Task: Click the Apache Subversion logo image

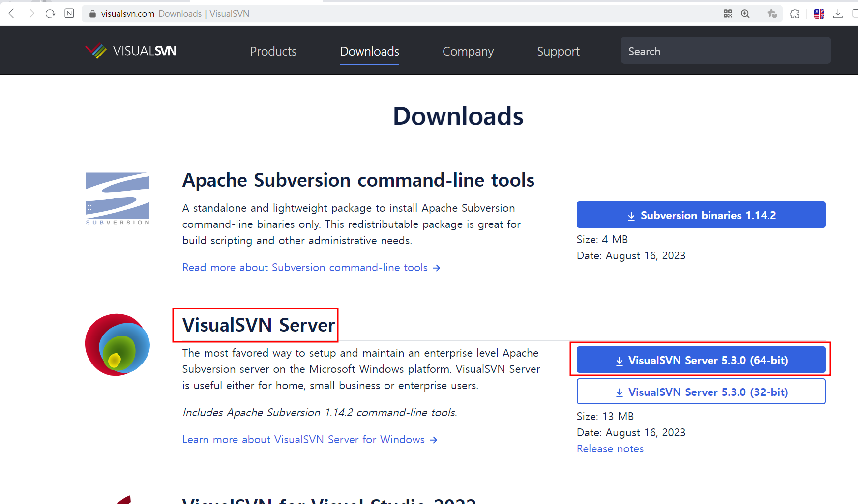Action: click(118, 199)
